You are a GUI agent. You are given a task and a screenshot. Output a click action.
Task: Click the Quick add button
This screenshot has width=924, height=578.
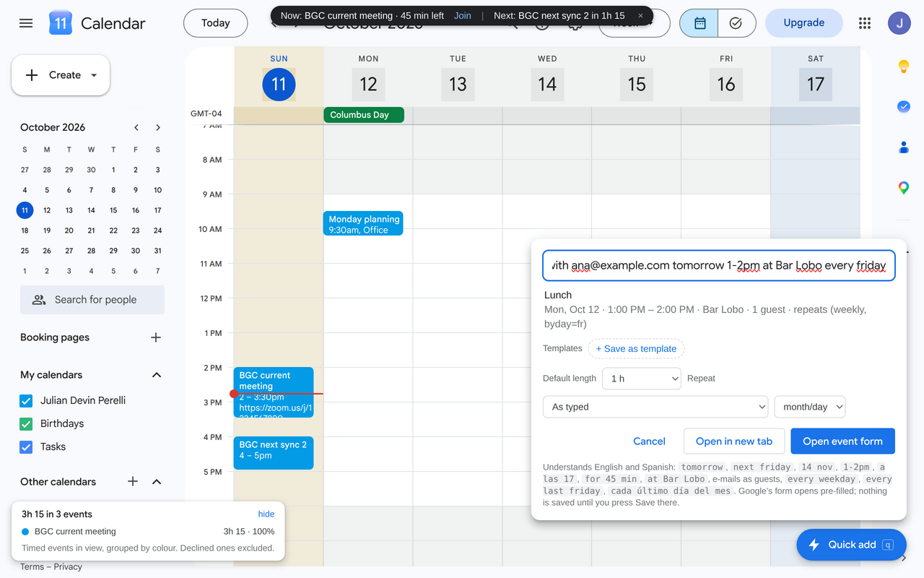(x=851, y=545)
